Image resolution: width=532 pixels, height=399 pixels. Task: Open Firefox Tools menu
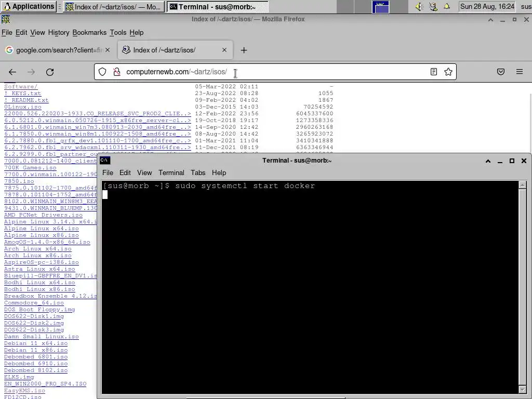pyautogui.click(x=118, y=33)
